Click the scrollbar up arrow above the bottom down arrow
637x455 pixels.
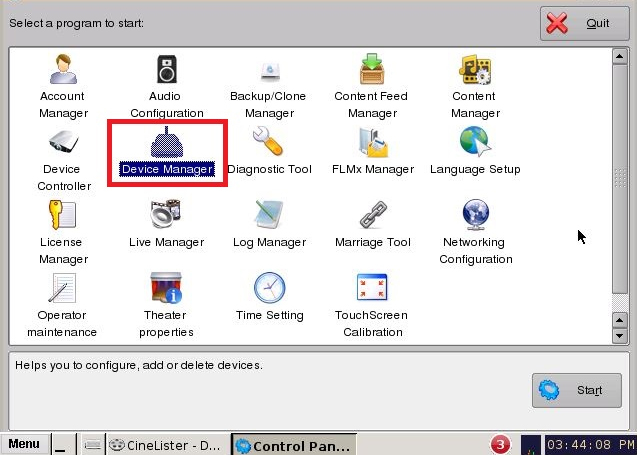620,321
